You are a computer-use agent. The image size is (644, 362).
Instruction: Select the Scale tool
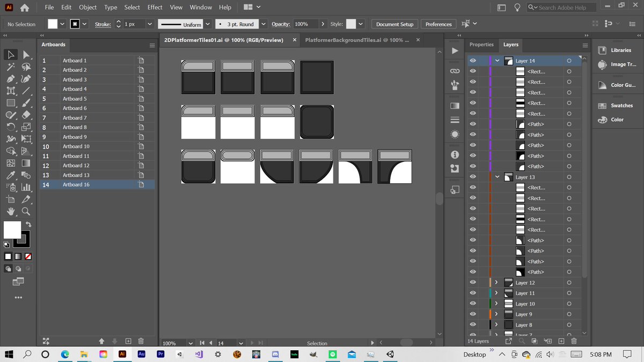[26, 127]
